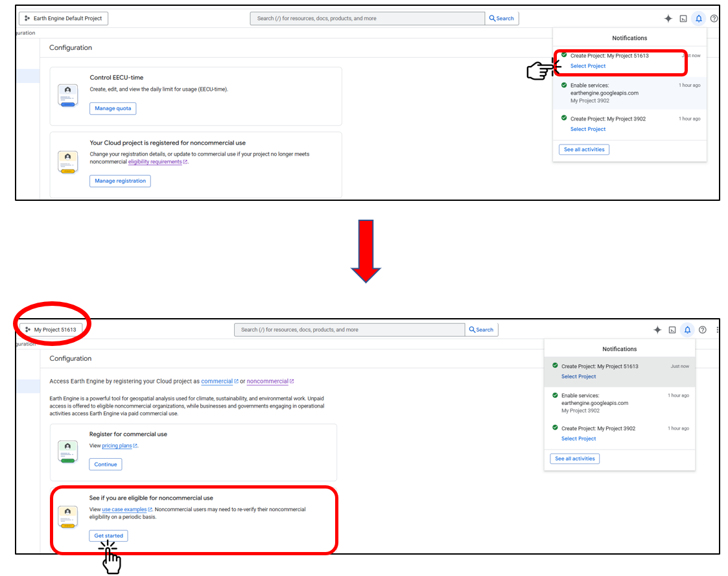Open the My Project 51613 project picker
This screenshot has height=576, width=728.
tap(51, 330)
